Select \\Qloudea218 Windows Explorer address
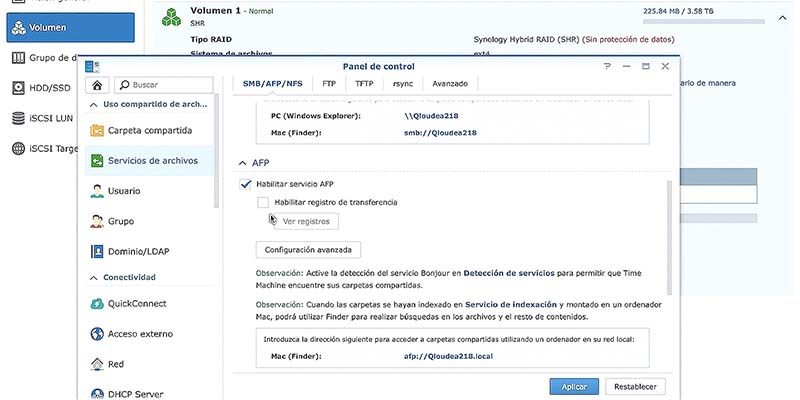Viewport: 800px width, 400px height. [x=431, y=116]
